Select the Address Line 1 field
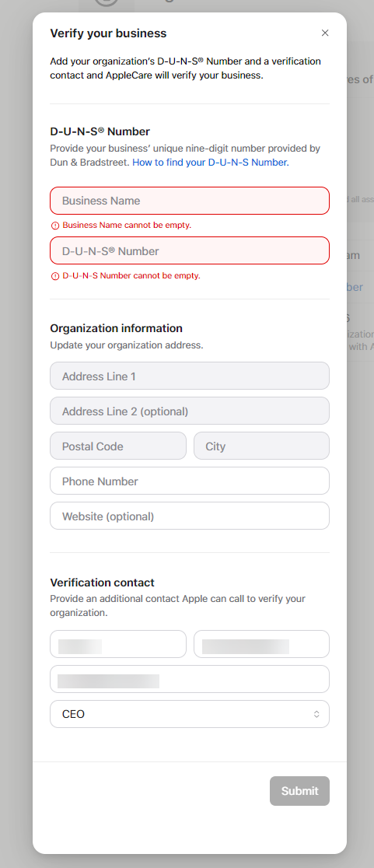 (190, 376)
